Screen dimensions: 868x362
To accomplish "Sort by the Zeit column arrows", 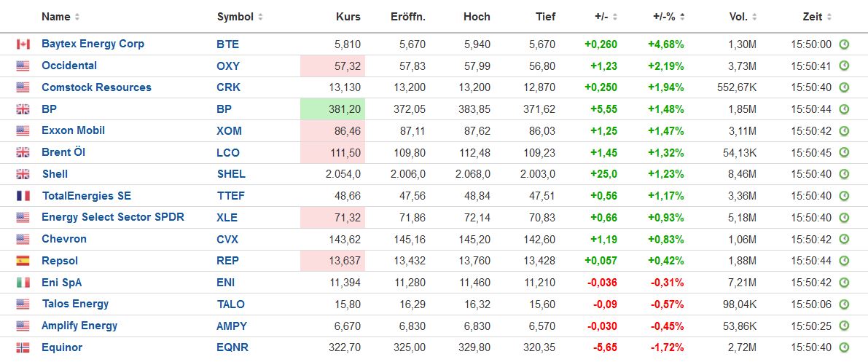I will [829, 17].
